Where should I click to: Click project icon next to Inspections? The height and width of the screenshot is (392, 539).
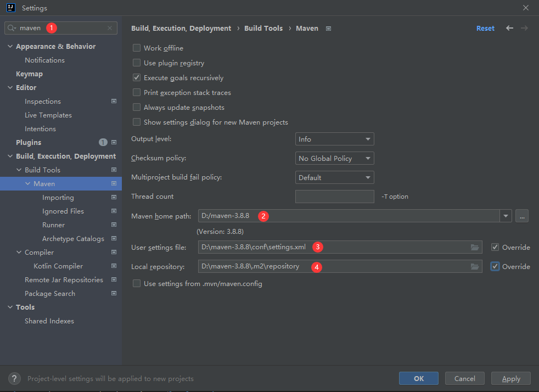point(114,101)
